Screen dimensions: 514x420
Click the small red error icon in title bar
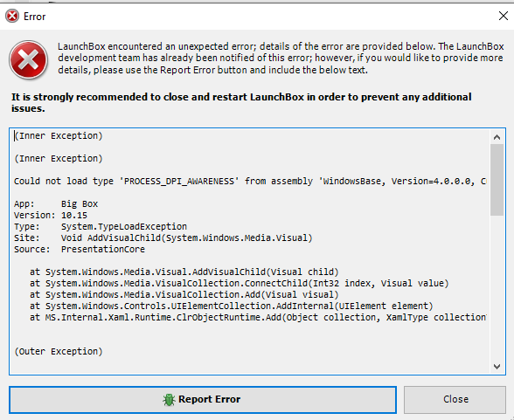tap(12, 16)
